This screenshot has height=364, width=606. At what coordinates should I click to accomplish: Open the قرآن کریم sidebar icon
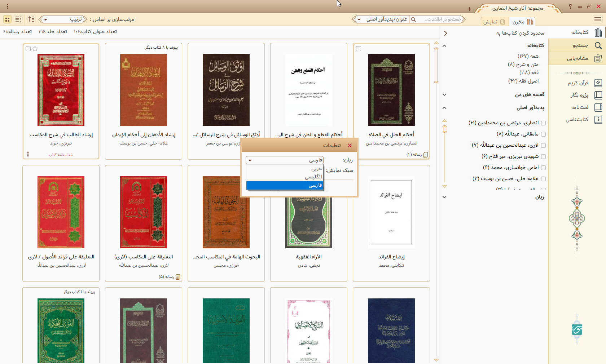598,83
